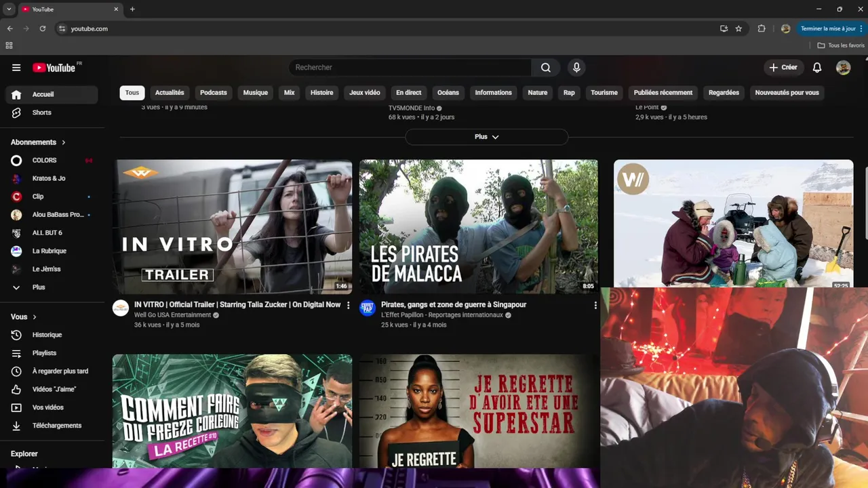Select the Océans filter chip
This screenshot has width=868, height=488.
click(x=448, y=93)
